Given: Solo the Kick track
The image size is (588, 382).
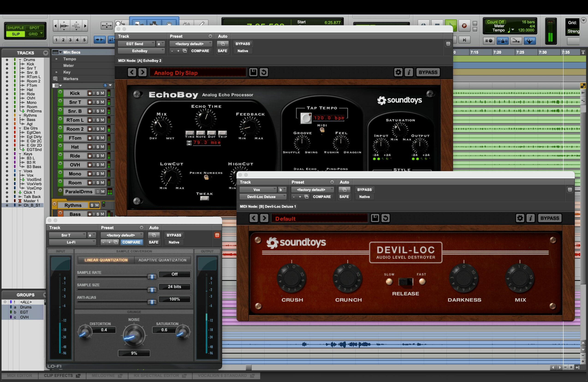Looking at the screenshot, I should coord(98,93).
